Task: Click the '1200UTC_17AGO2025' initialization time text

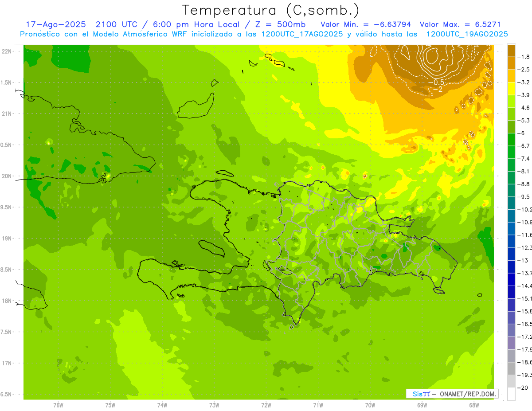Action: pyautogui.click(x=301, y=34)
